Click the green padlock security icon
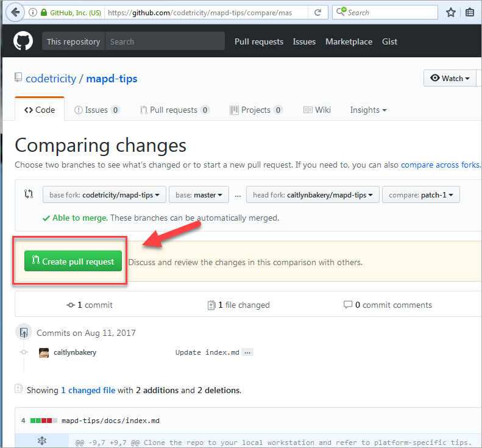482x448 pixels. [44, 12]
